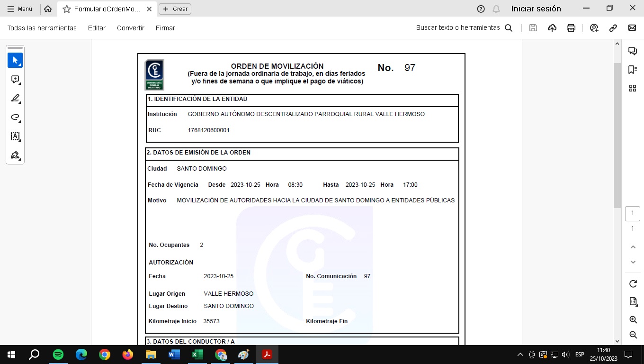The width and height of the screenshot is (644, 364).
Task: Click the current page number box
Action: (632, 213)
